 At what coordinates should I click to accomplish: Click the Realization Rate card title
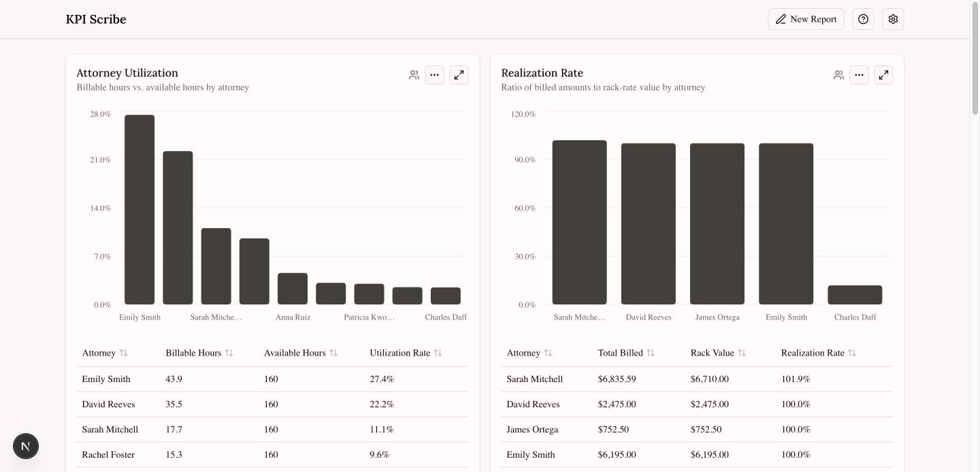pyautogui.click(x=542, y=73)
